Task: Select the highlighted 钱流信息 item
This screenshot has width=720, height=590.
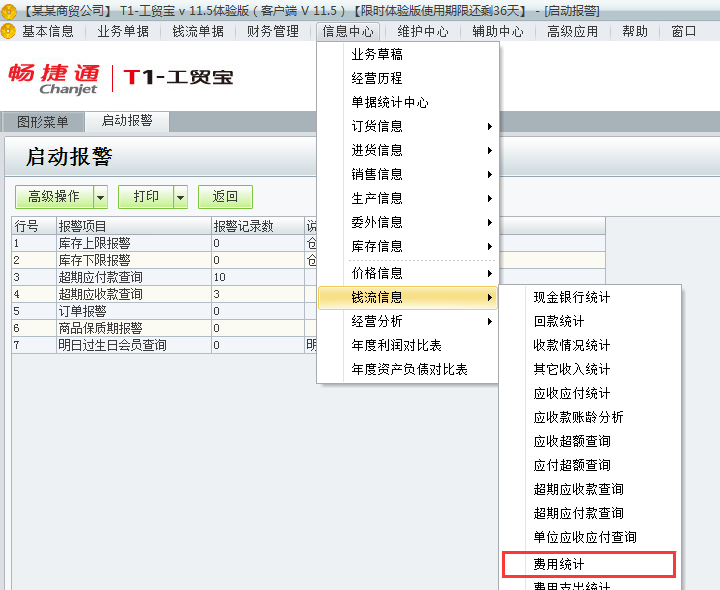Action: 408,298
